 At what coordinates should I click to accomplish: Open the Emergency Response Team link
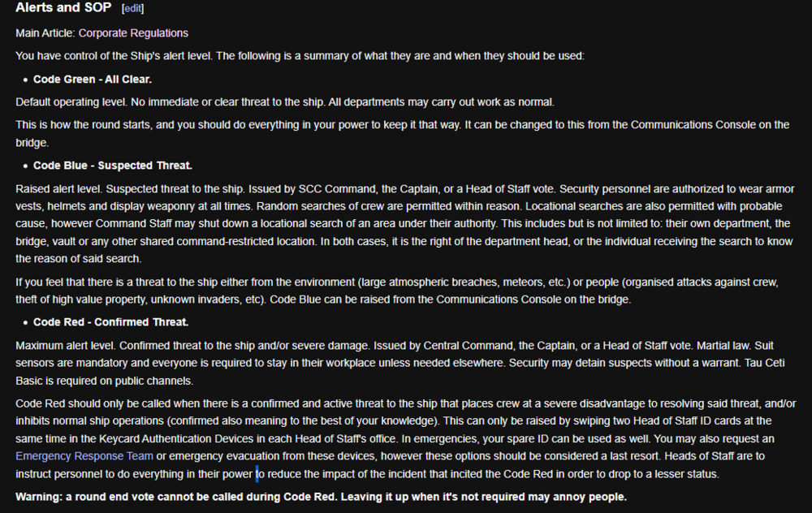click(84, 456)
